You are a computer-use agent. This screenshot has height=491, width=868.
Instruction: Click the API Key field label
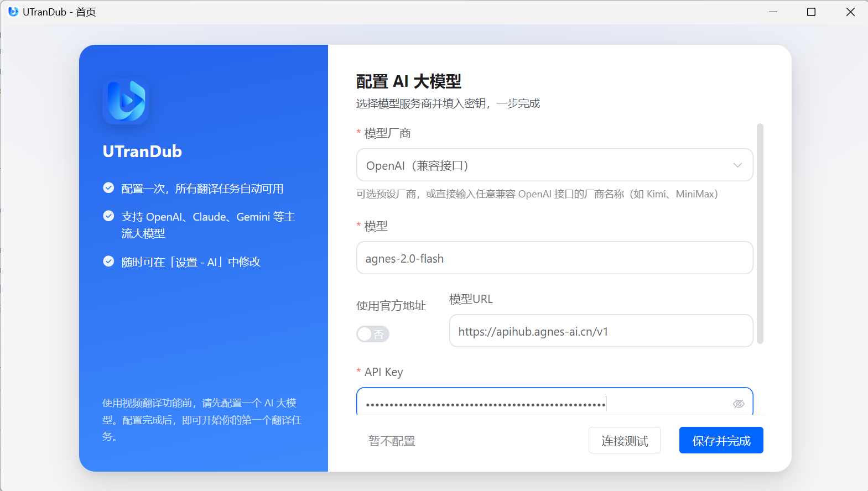click(x=383, y=372)
